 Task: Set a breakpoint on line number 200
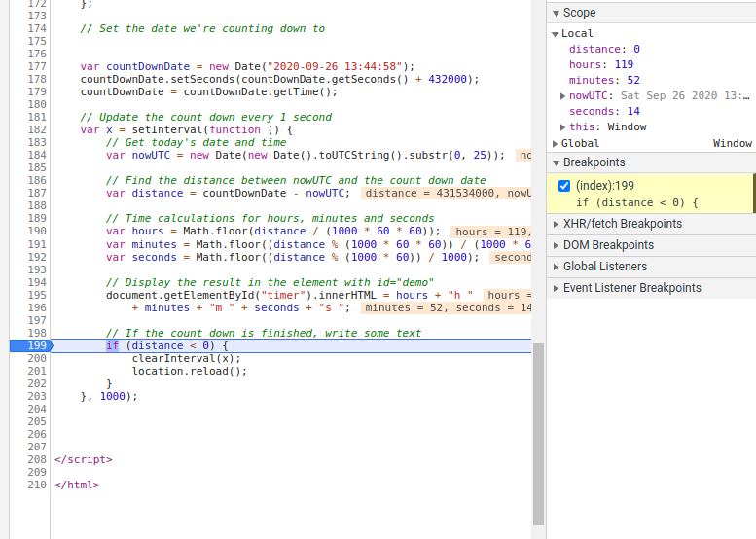pyautogui.click(x=37, y=358)
